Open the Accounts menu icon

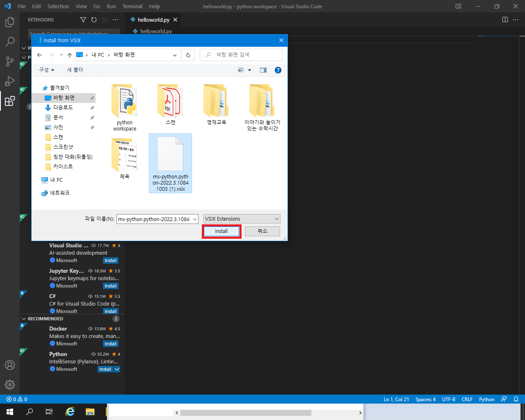pyautogui.click(x=10, y=365)
